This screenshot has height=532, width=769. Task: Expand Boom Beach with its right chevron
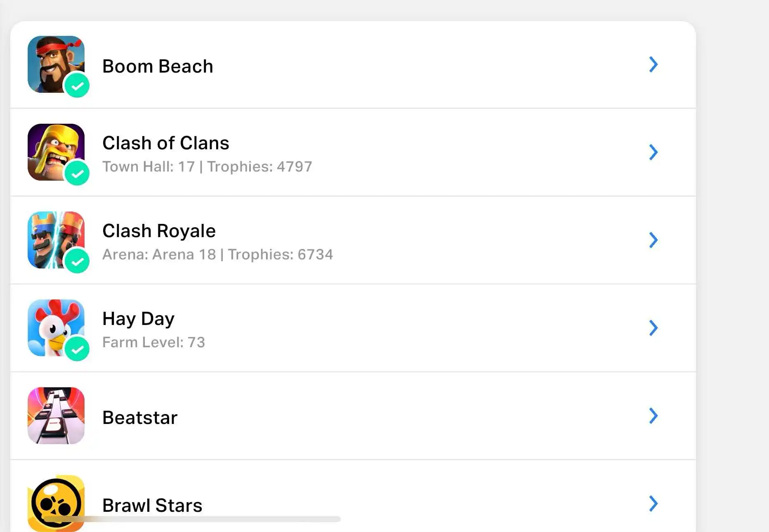[653, 64]
